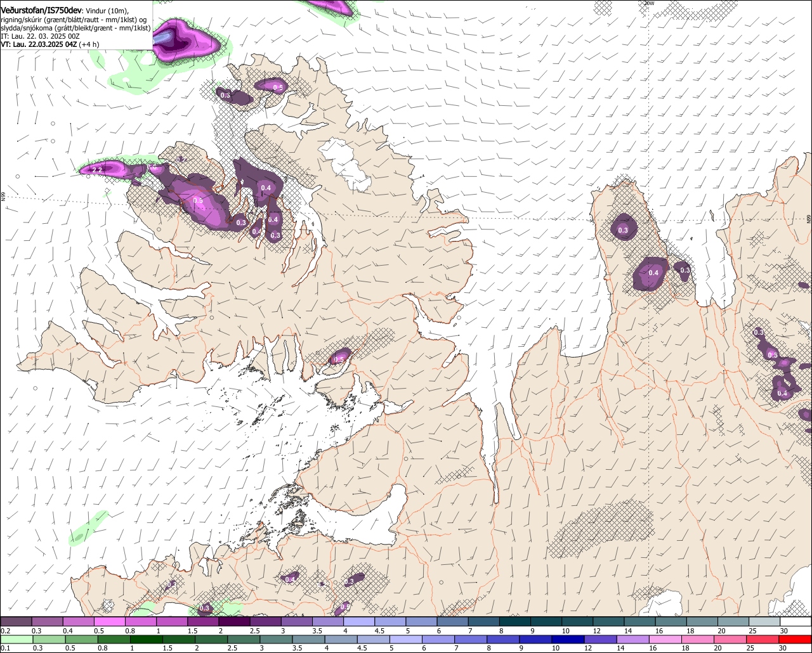Screen dimensions: 812x653
Task: Pick upper scale swatch between 0.4 and 0.5
Action: 78,621
